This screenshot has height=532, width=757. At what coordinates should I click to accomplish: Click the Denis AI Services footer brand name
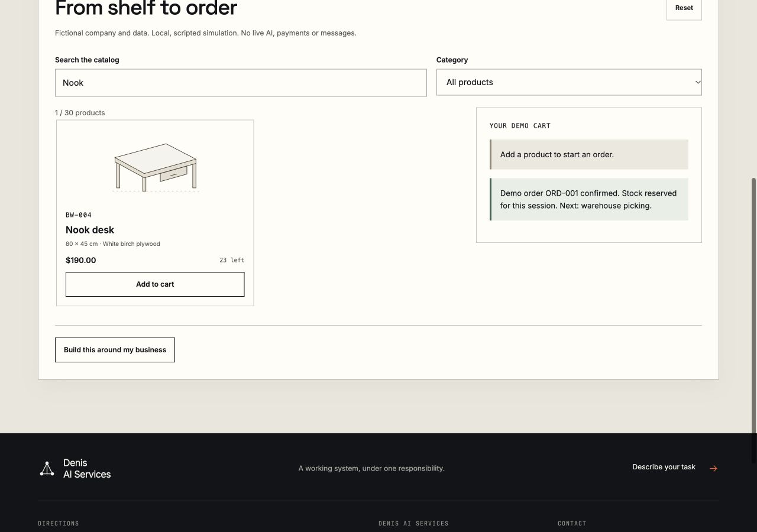pyautogui.click(x=87, y=469)
